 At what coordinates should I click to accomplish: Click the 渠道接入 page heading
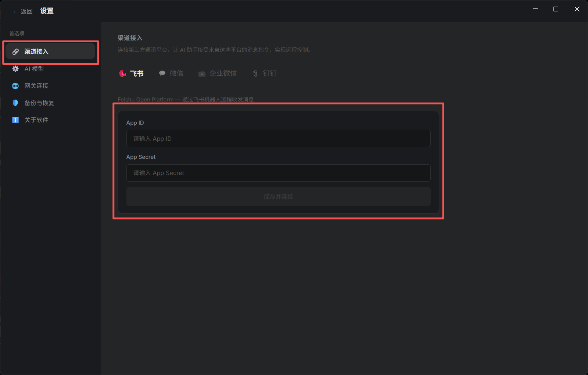pyautogui.click(x=130, y=38)
